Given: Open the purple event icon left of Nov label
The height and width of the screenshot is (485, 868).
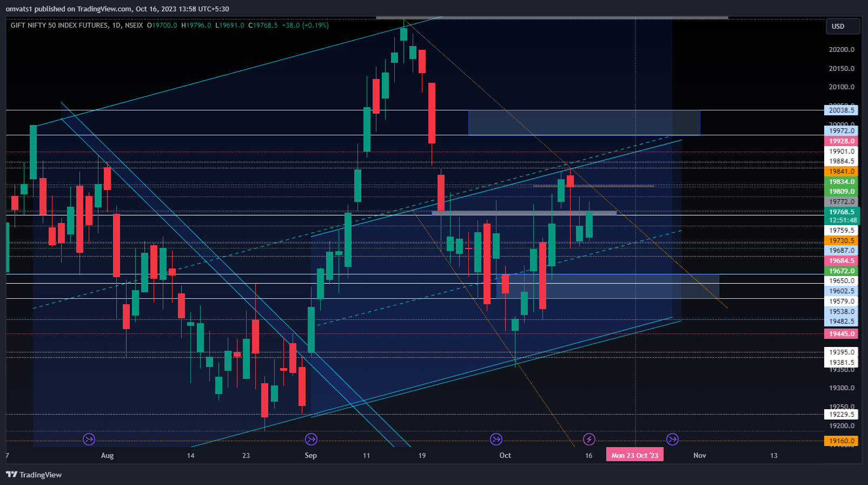Looking at the screenshot, I should click(672, 439).
